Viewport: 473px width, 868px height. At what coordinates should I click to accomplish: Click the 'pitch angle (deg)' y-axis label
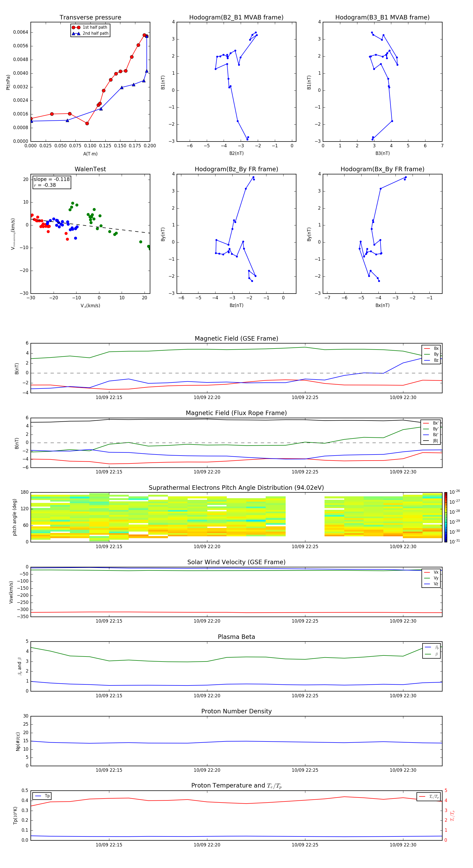pos(14,517)
